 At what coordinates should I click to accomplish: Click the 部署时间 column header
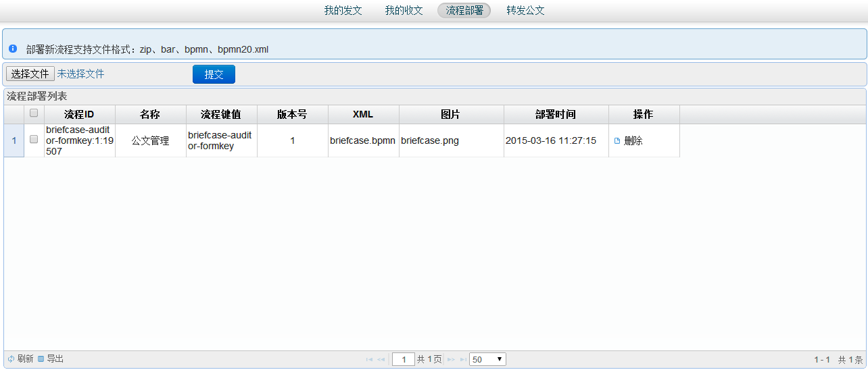pos(556,114)
